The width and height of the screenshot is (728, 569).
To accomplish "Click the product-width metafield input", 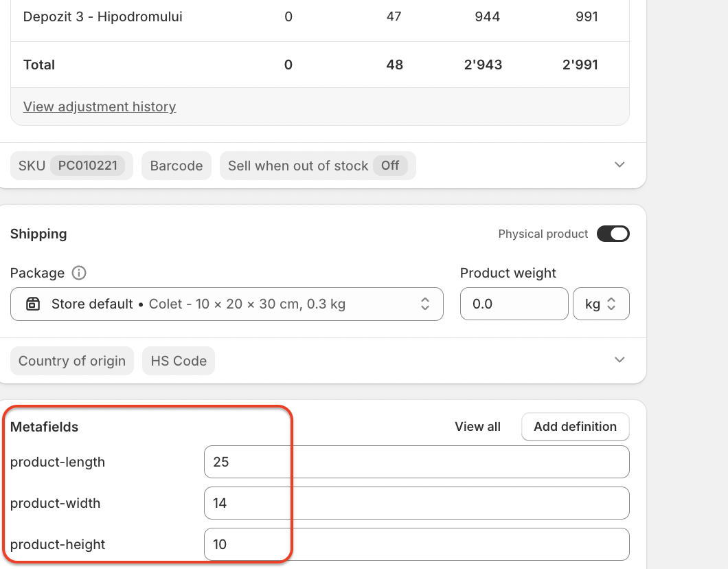I will click(x=416, y=503).
